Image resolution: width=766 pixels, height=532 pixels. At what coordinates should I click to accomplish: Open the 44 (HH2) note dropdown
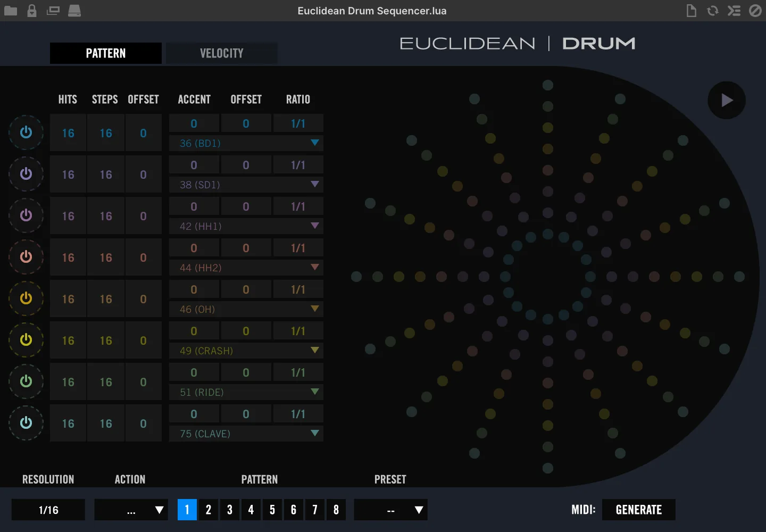click(246, 268)
